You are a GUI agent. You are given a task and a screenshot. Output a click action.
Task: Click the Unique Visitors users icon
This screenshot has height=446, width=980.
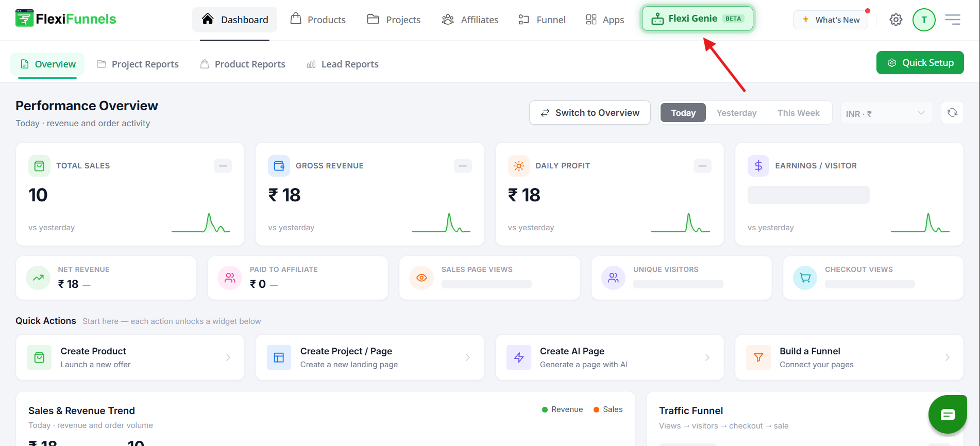613,278
